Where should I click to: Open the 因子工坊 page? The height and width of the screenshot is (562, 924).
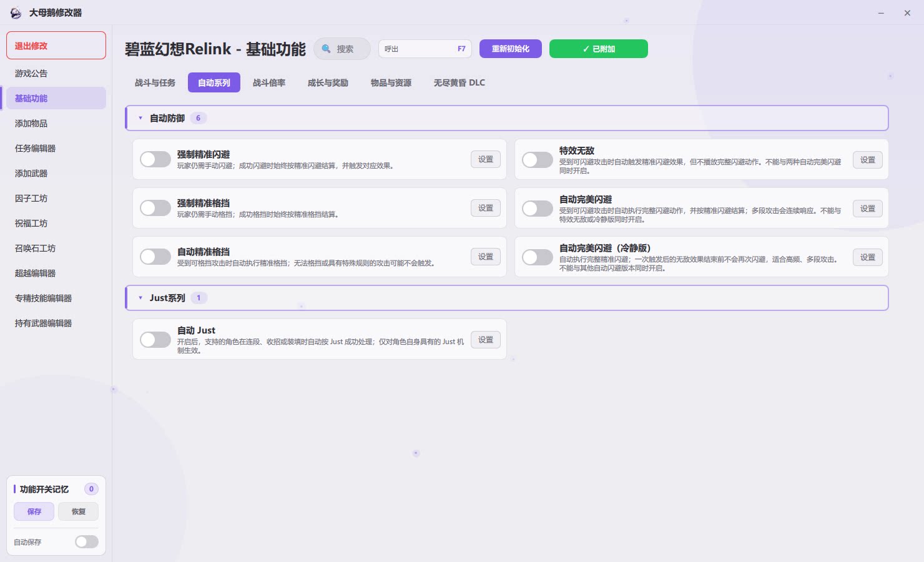(56, 198)
